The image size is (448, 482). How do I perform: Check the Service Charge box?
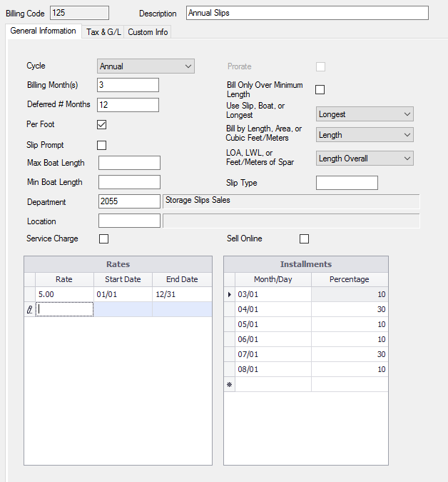tap(103, 239)
